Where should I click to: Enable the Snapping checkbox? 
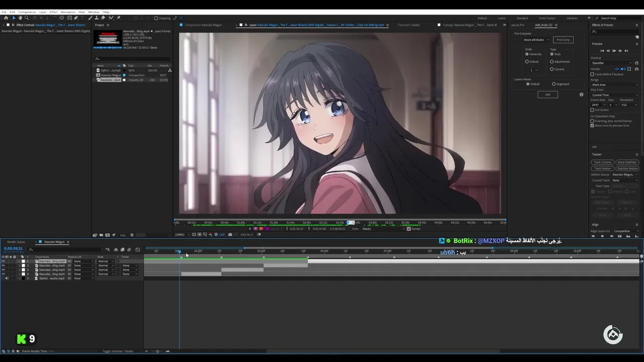(156, 18)
